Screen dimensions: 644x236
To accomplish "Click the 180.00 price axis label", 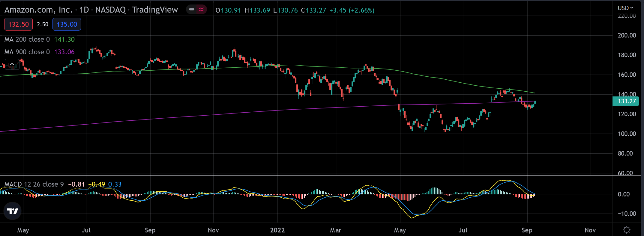I will click(627, 55).
